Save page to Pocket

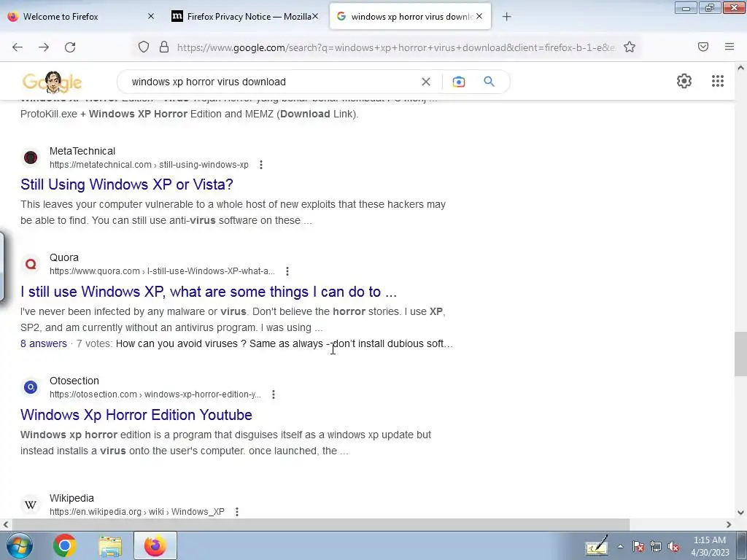703,47
